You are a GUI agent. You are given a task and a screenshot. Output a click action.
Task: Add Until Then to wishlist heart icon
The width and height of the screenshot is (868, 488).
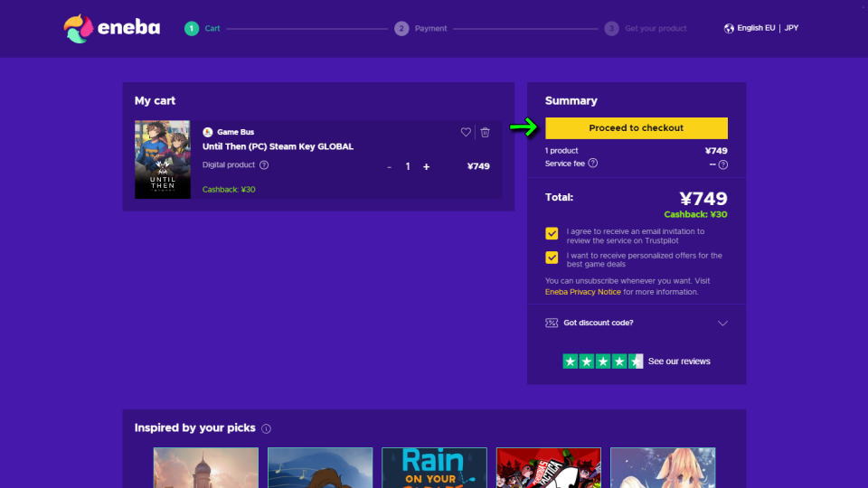pyautogui.click(x=466, y=132)
